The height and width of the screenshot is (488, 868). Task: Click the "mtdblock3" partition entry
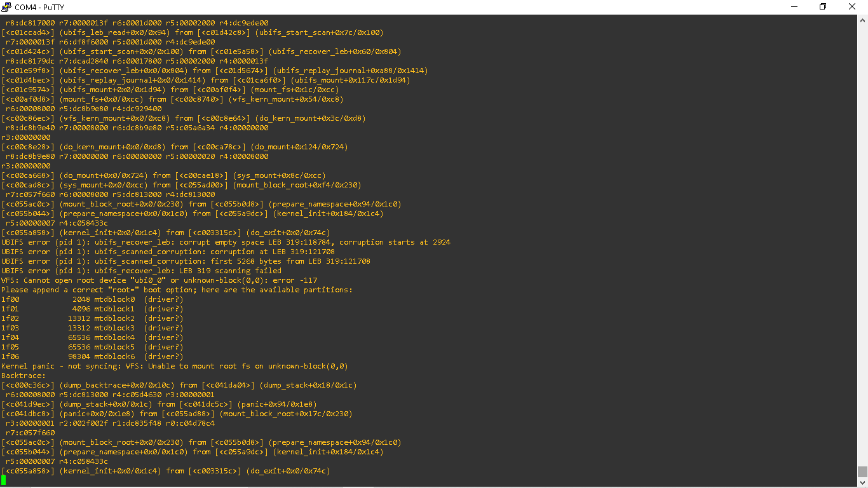[x=114, y=328]
